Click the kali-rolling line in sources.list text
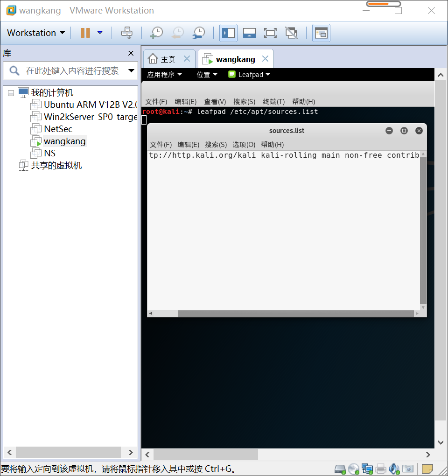Screen dimensions: 448x476 [284, 155]
